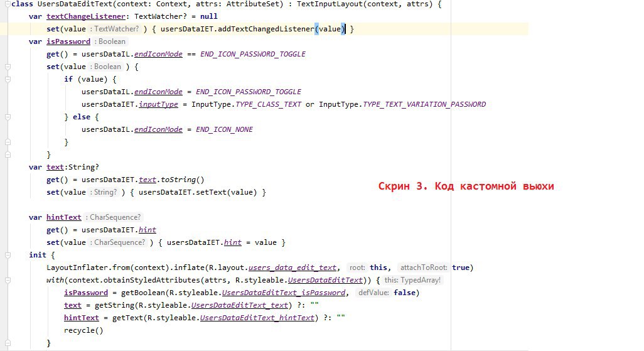Click the 'String?' hint in the text setter

105,192
